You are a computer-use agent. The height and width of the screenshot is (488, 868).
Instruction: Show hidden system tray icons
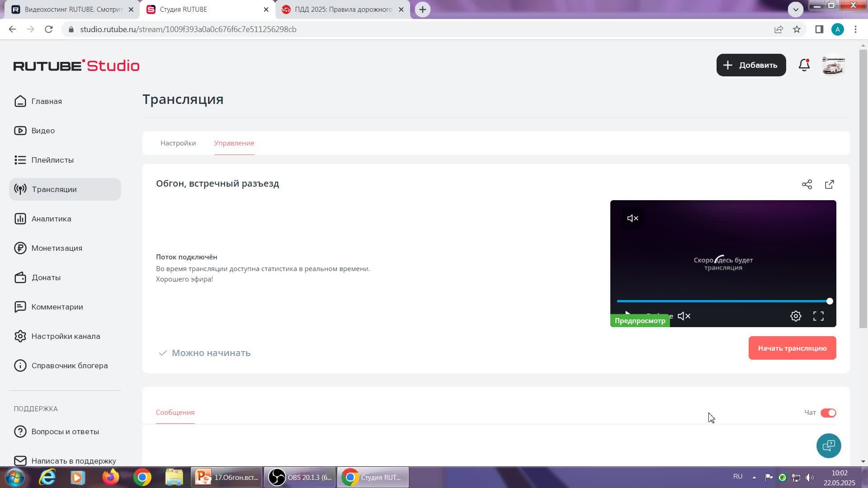pyautogui.click(x=754, y=477)
